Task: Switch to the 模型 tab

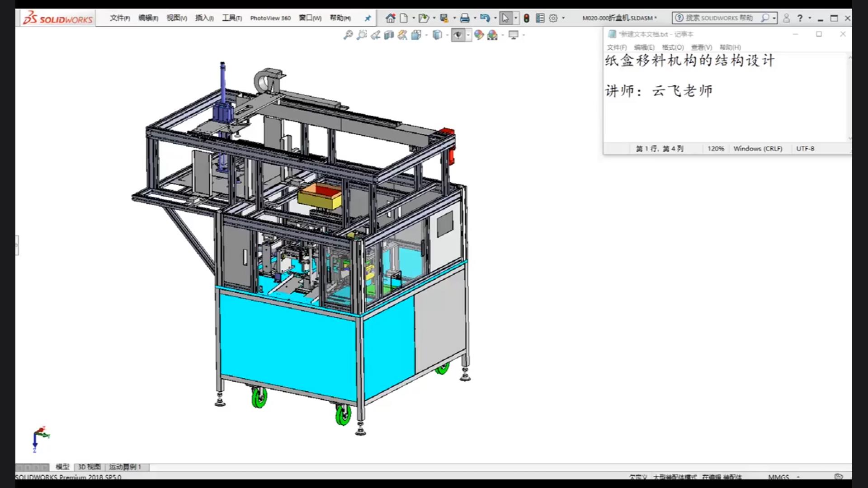Action: [x=62, y=467]
